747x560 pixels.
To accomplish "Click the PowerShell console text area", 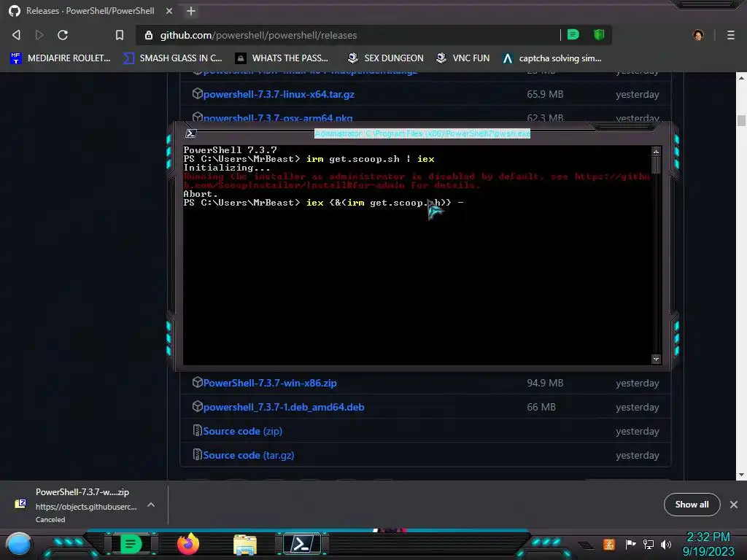I will point(417,255).
